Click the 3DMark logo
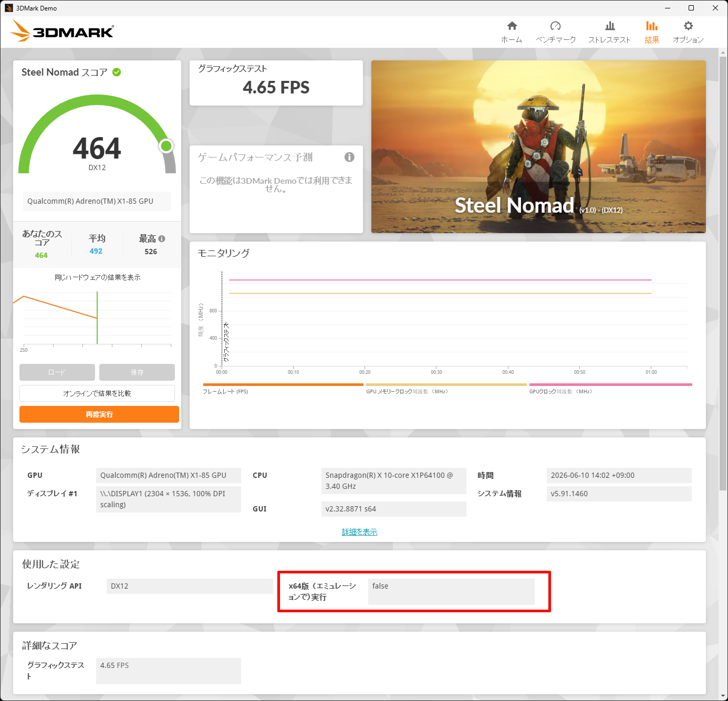 (x=62, y=31)
